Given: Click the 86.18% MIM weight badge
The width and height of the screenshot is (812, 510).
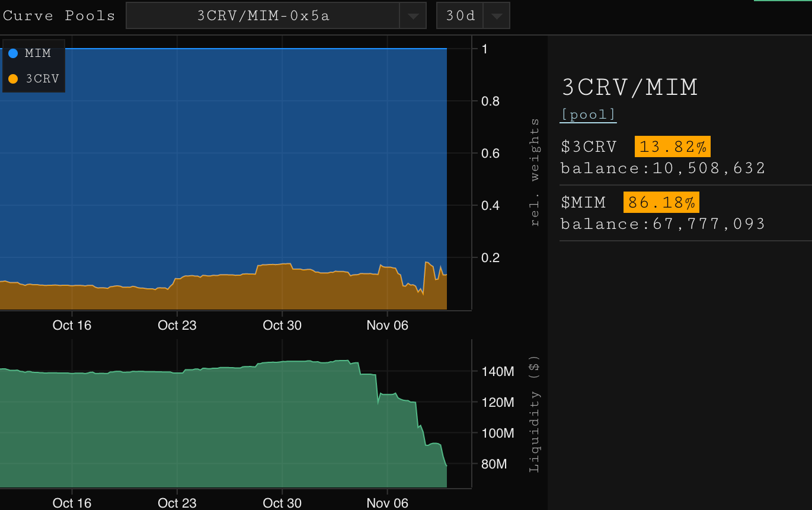Looking at the screenshot, I should [x=661, y=202].
